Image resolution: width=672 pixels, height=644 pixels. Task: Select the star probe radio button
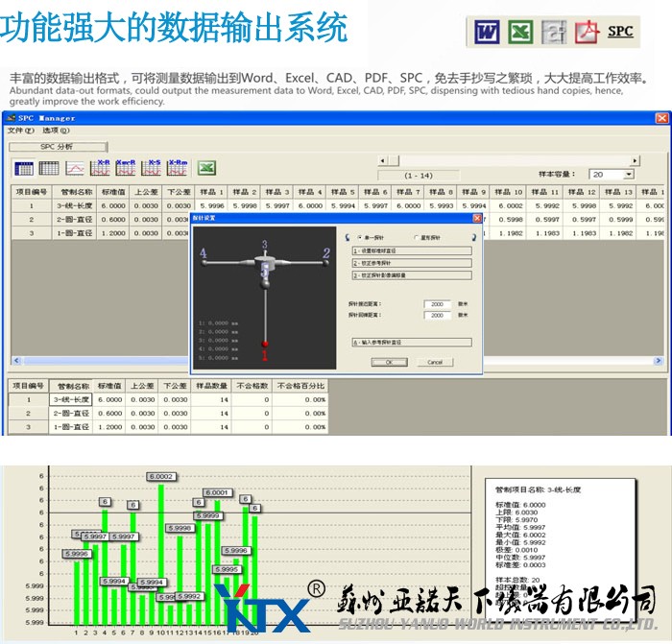(x=416, y=237)
